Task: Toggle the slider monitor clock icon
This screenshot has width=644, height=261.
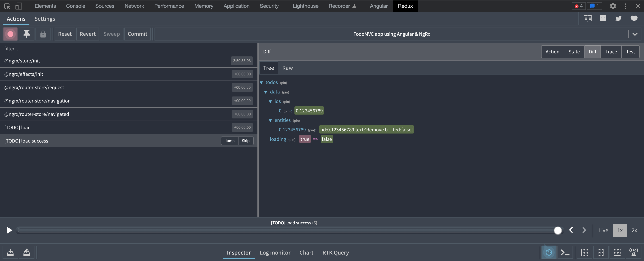Action: click(548, 252)
